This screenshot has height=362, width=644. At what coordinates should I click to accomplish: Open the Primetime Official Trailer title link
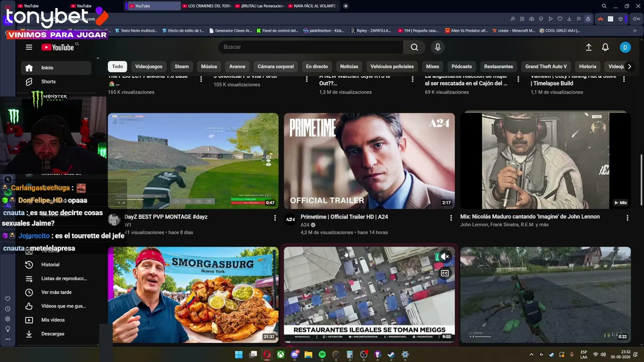344,217
